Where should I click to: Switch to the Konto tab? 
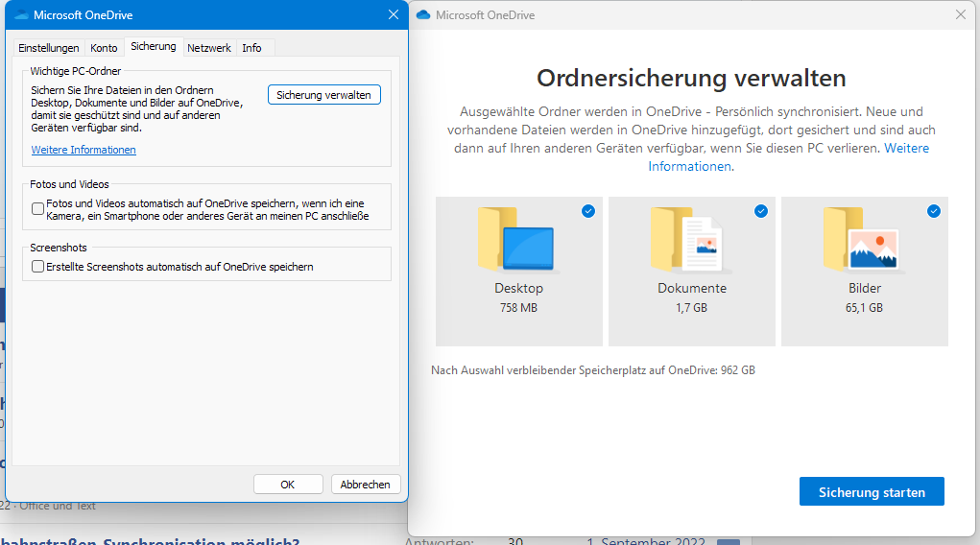104,48
